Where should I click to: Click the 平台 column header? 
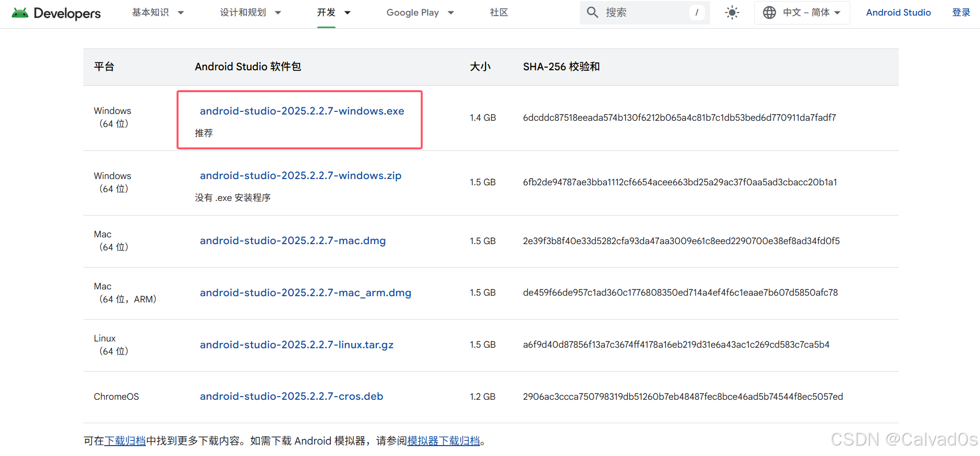click(x=104, y=67)
